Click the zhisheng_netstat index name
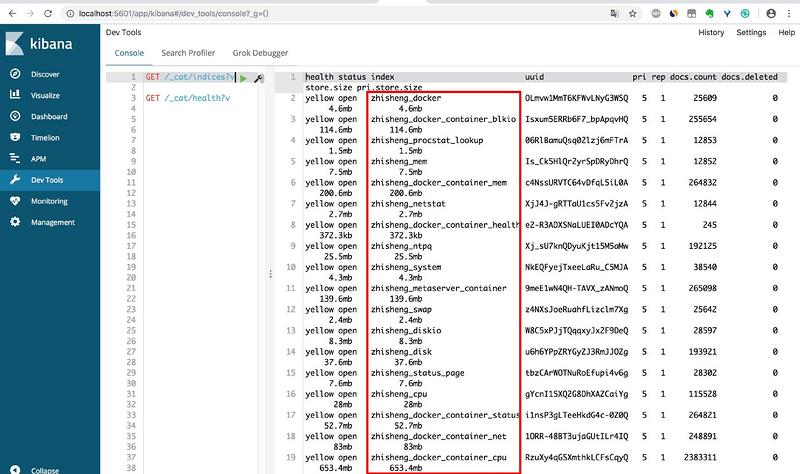800x474 pixels. [x=408, y=204]
